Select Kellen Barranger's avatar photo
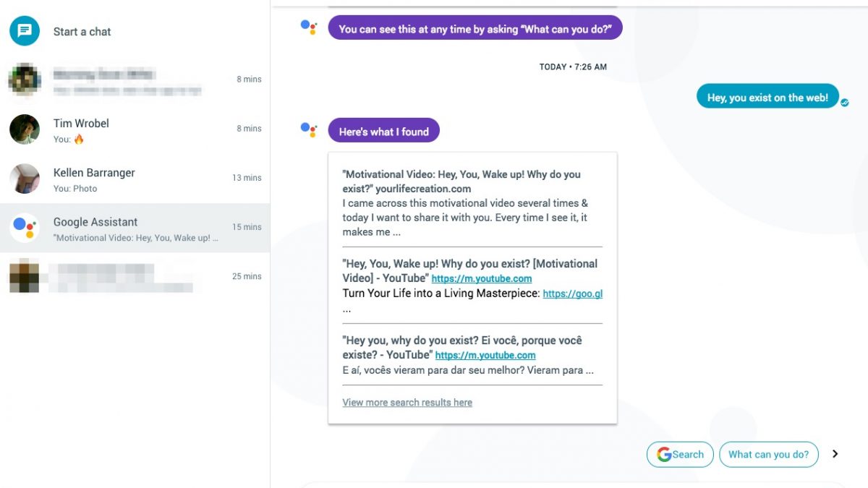Viewport: 868px width, 488px height. [25, 179]
